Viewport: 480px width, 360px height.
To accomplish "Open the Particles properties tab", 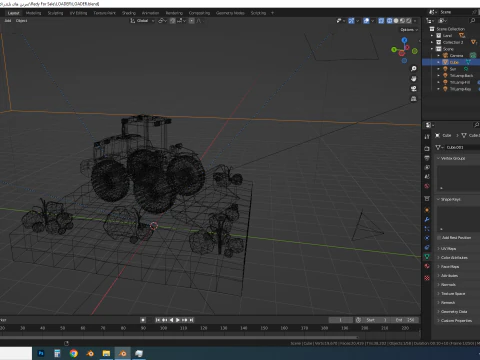I will [427, 229].
